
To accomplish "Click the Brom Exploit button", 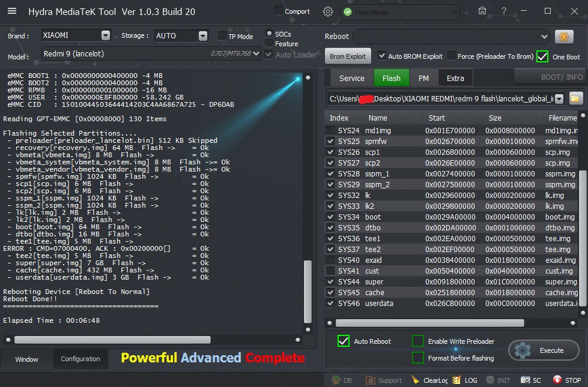I will point(348,56).
